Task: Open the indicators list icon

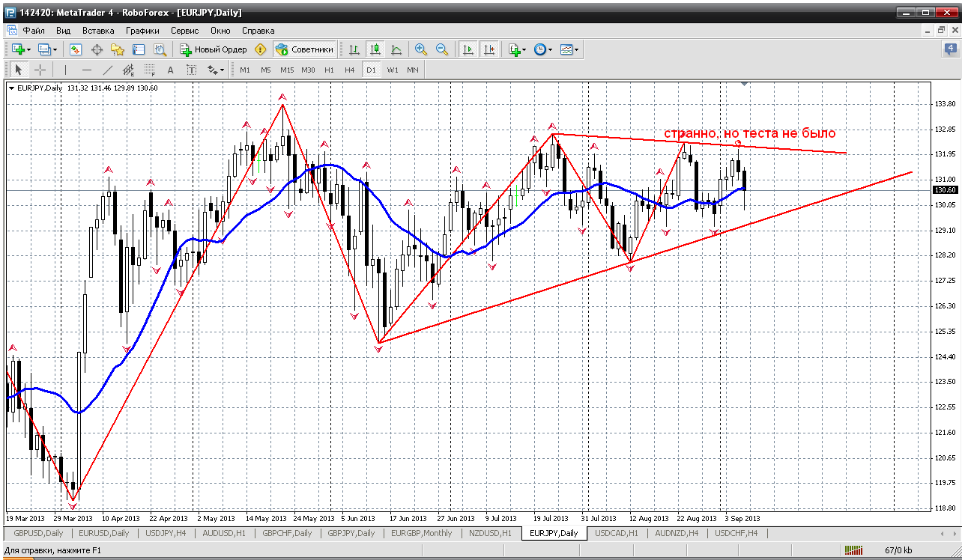Action: point(515,49)
